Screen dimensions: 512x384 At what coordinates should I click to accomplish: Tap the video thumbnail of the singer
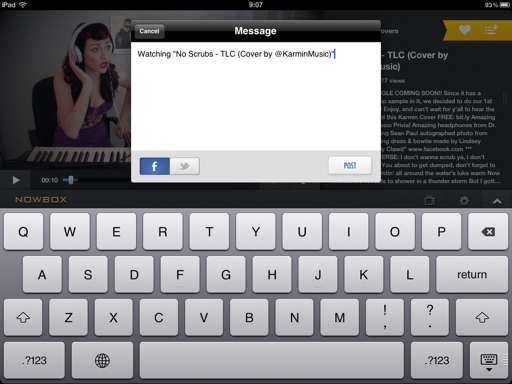tap(66, 90)
